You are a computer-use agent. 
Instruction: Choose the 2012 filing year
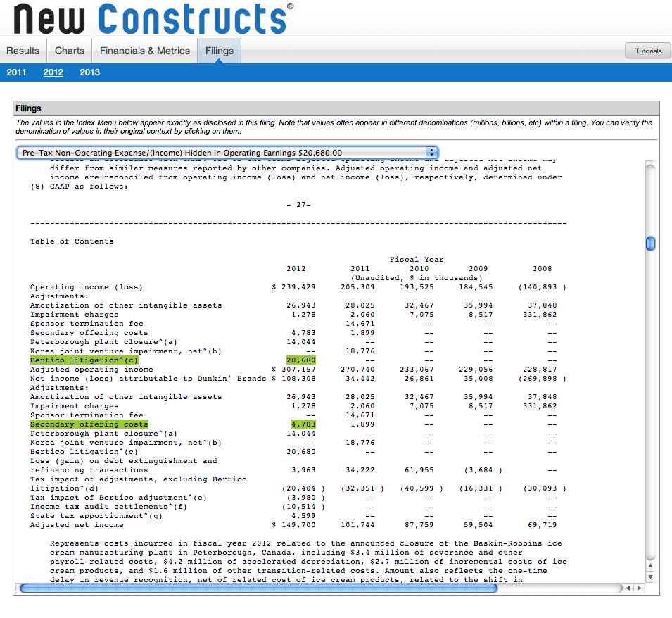(53, 72)
